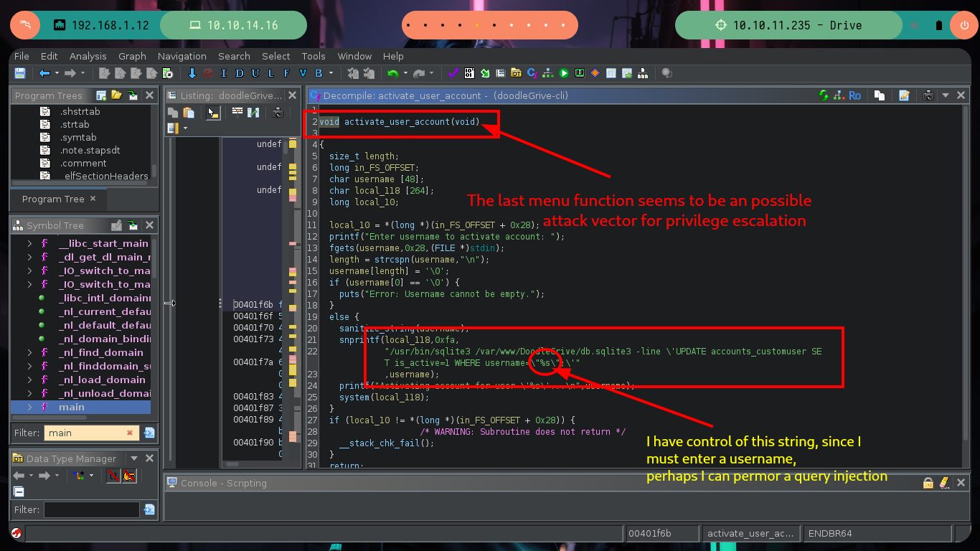The image size is (980, 551).
Task: Expand the _nl_find_domain node in Symbol Tree
Action: click(x=29, y=352)
